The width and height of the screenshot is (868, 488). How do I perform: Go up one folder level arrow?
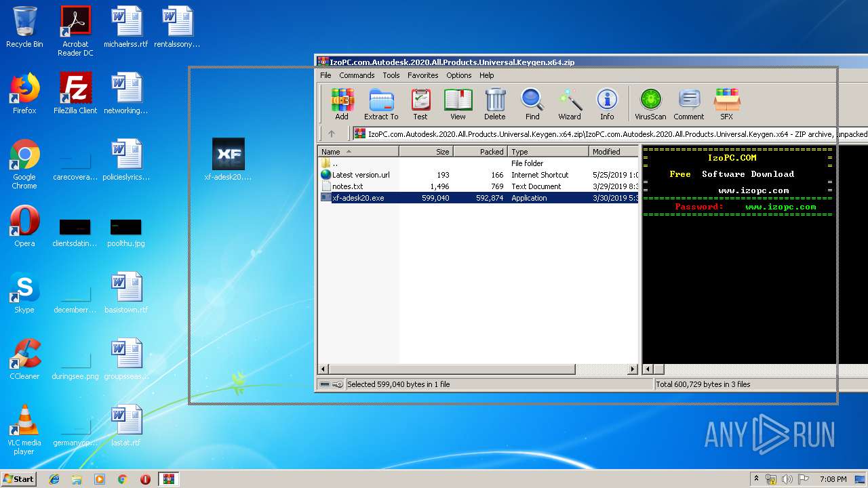coord(332,134)
